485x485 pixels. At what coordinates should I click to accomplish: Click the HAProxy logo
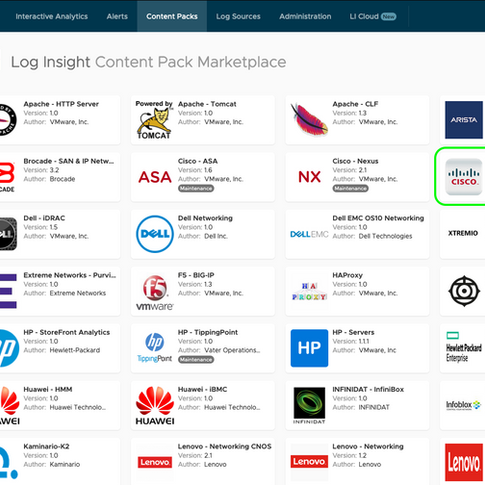[x=309, y=292]
